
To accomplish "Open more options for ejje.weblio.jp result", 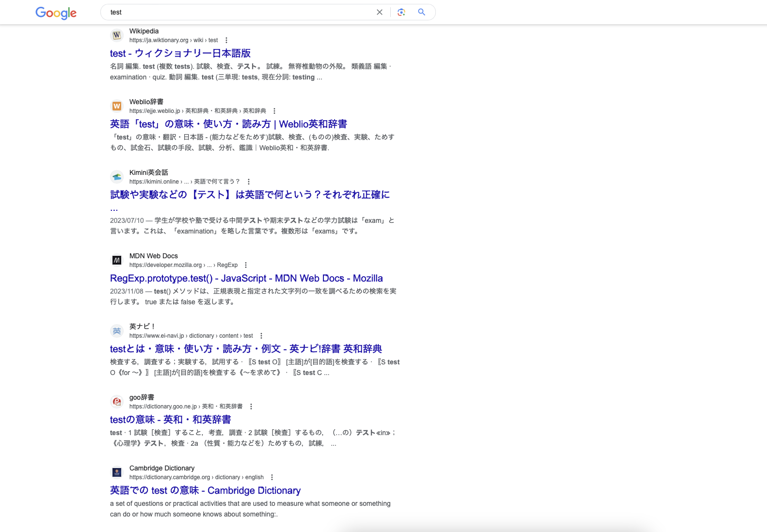I will (274, 111).
